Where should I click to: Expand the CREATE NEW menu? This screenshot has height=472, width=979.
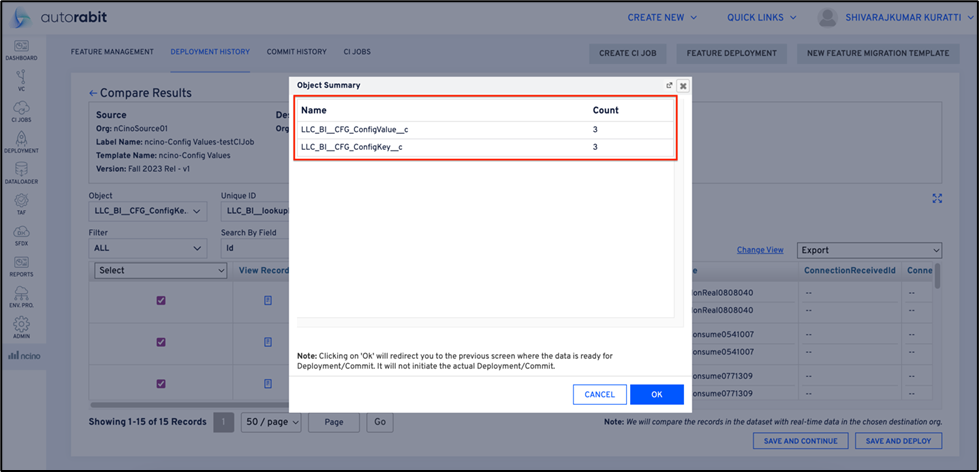coord(662,17)
